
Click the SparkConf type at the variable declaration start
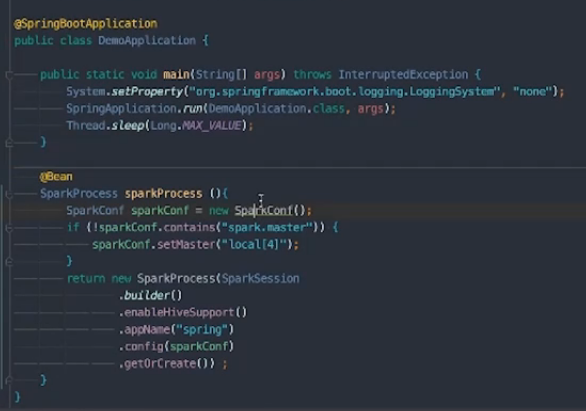[95, 210]
